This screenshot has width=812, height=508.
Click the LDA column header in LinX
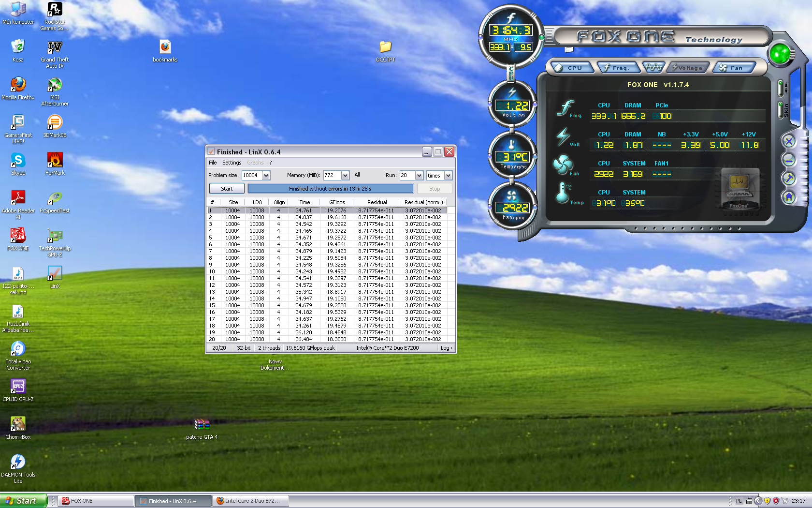[257, 202]
